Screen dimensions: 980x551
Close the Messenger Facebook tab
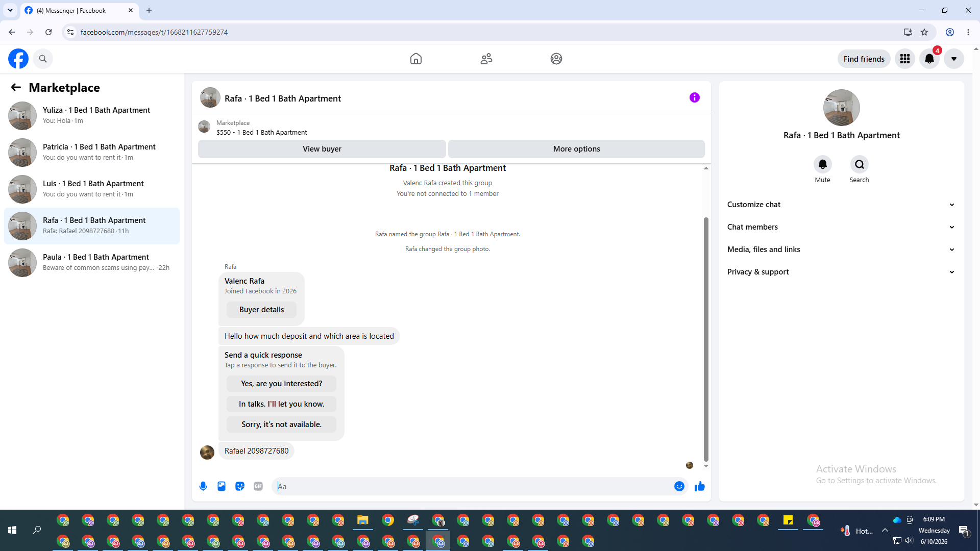coord(131,10)
